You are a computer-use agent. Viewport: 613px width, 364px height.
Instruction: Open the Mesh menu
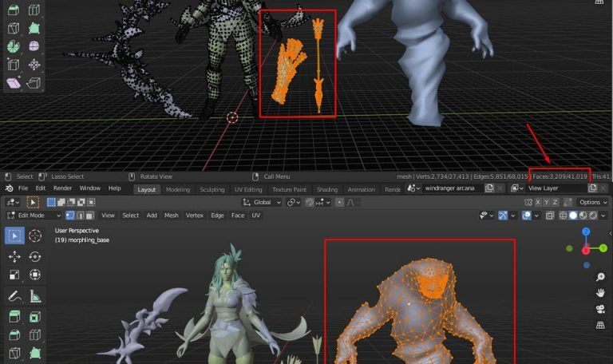click(x=171, y=216)
